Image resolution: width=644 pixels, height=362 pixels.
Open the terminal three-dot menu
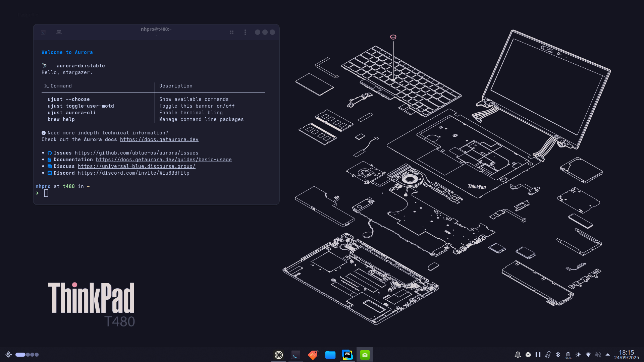[245, 32]
